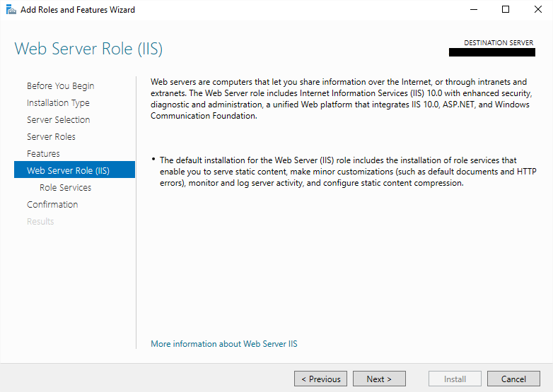Jump to the Server Selection page
553x392 pixels.
pos(58,120)
